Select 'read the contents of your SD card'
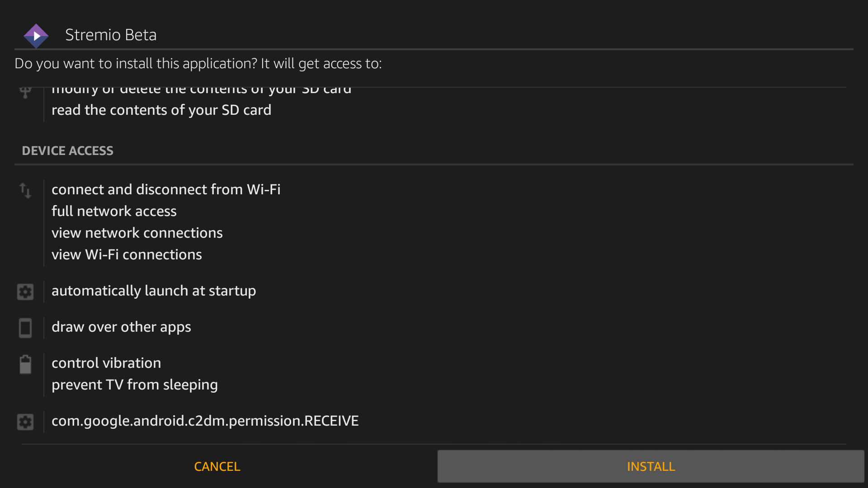 coord(161,110)
